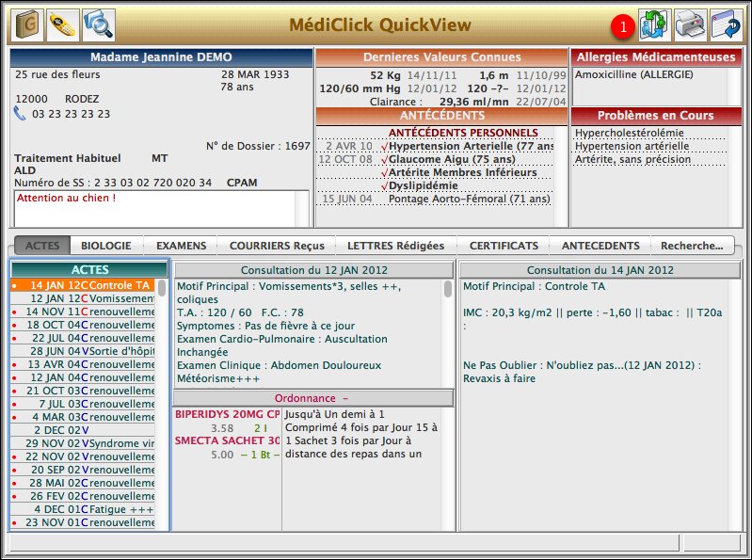
Task: Select the 4 MAR 03 act row
Action: click(x=83, y=417)
